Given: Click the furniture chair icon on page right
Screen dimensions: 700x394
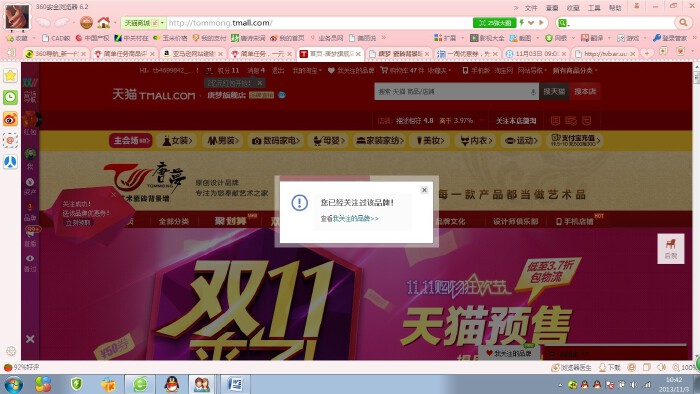Looking at the screenshot, I should coord(671,249).
